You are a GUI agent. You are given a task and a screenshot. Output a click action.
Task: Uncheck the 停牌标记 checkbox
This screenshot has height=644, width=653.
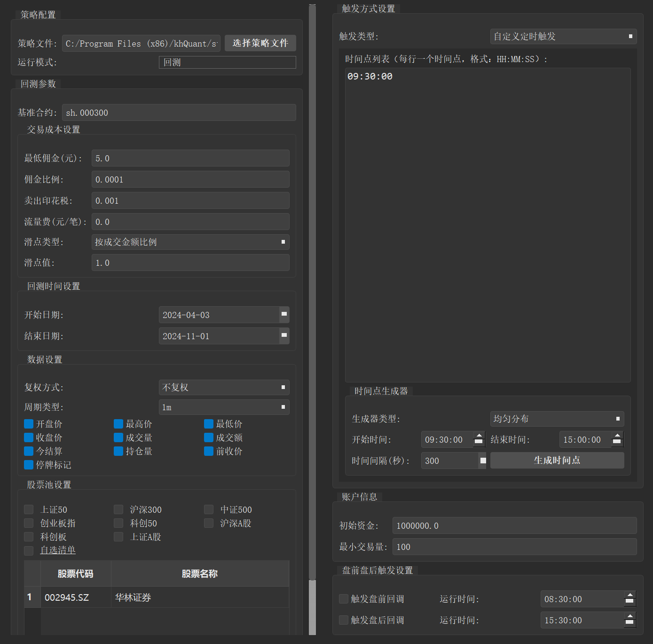tap(29, 465)
